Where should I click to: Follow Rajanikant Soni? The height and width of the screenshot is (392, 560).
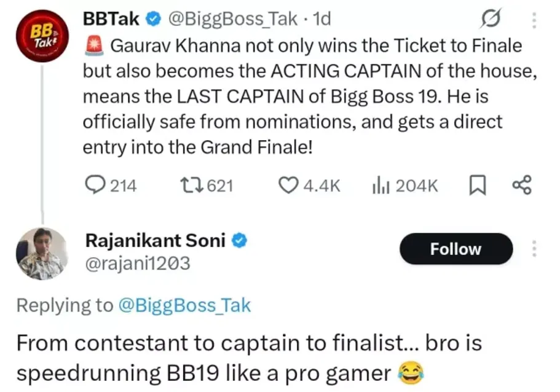(455, 249)
